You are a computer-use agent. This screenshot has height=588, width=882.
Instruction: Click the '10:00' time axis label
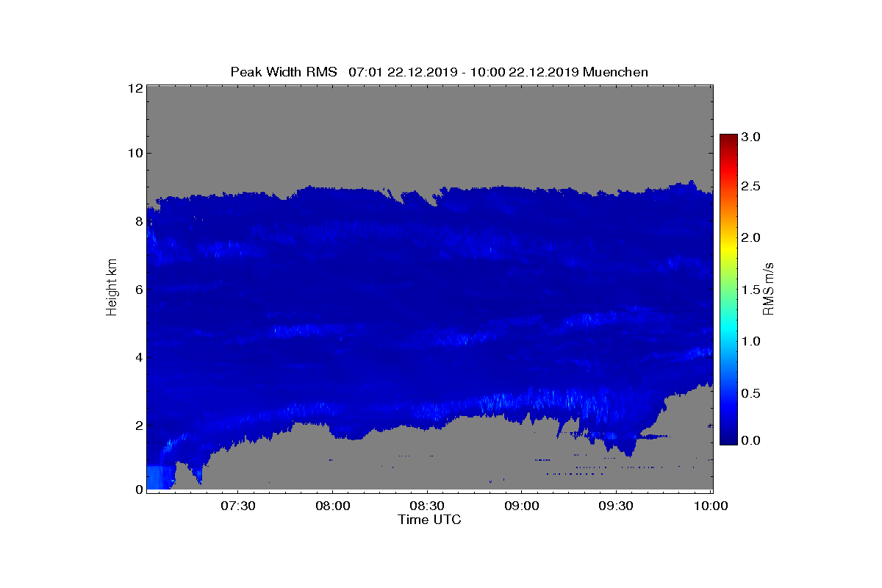point(711,506)
